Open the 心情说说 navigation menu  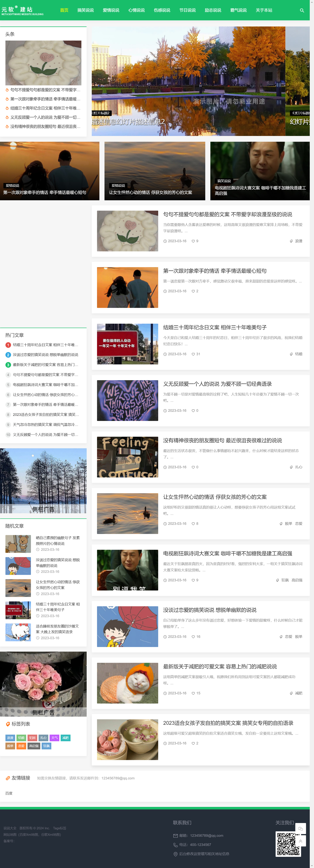(136, 10)
